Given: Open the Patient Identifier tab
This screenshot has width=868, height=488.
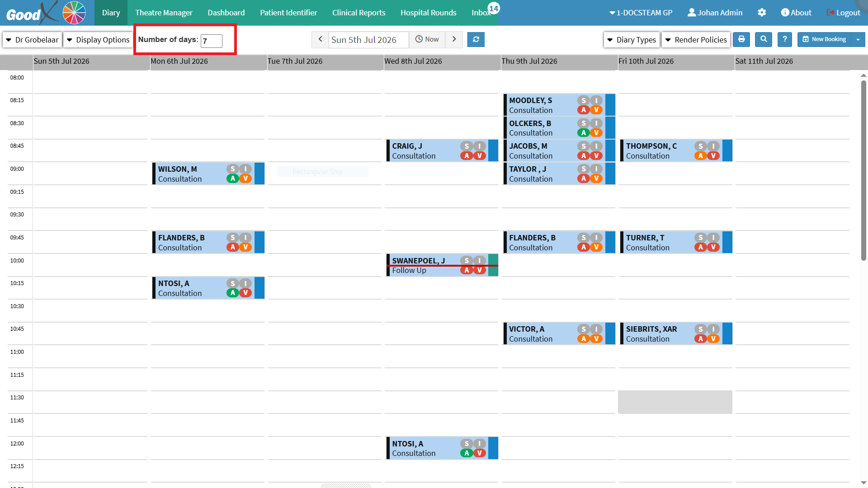Looking at the screenshot, I should pos(288,13).
